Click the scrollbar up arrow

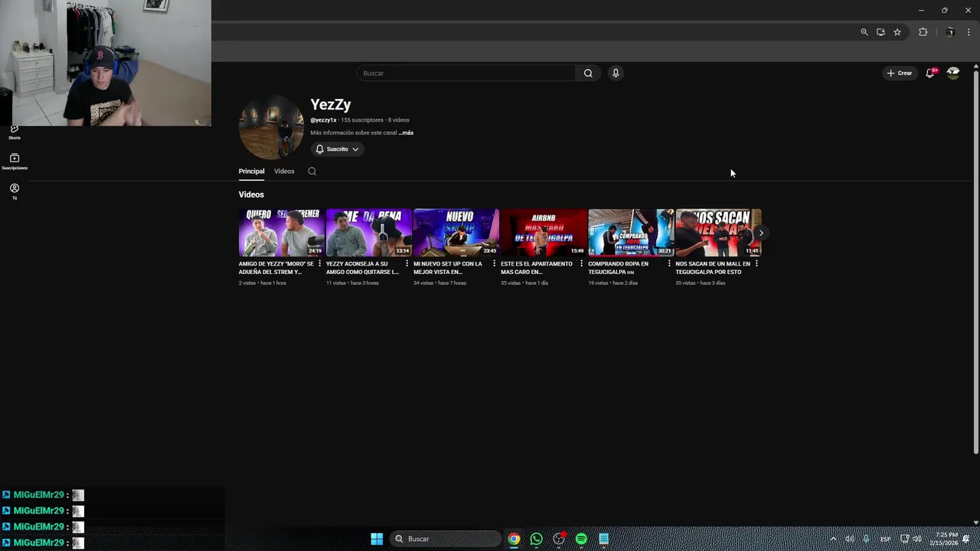975,67
